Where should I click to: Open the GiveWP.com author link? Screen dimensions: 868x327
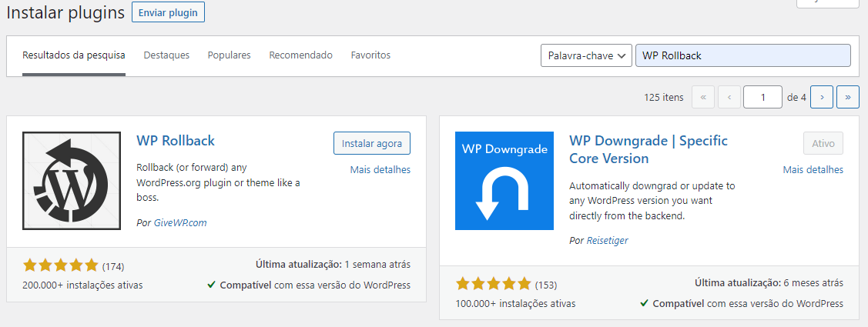180,223
